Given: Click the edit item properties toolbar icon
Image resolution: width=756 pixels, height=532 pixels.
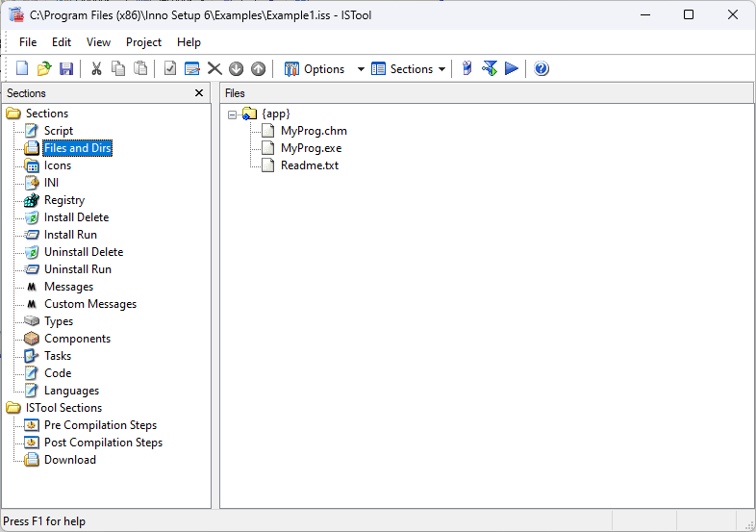Looking at the screenshot, I should [192, 68].
